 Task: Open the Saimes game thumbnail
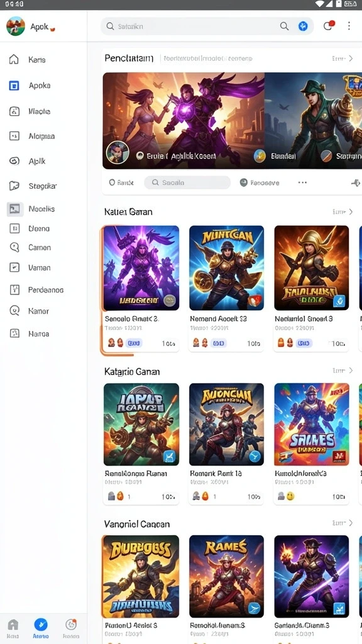coord(312,425)
